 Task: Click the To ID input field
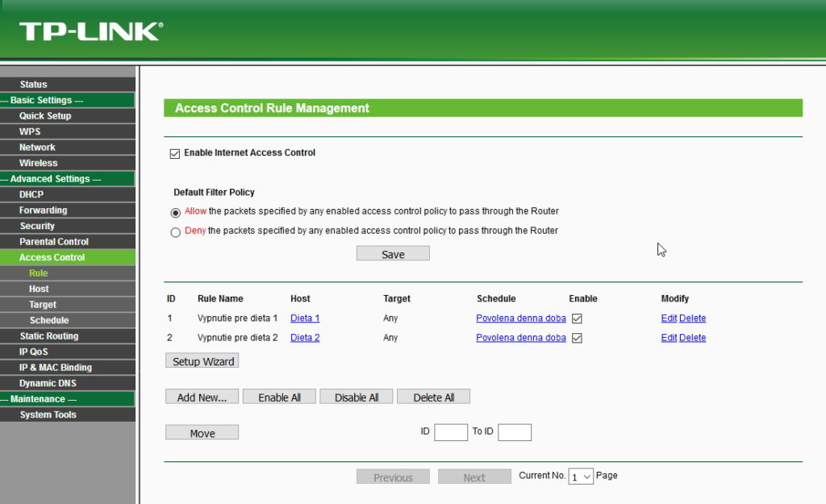click(515, 432)
